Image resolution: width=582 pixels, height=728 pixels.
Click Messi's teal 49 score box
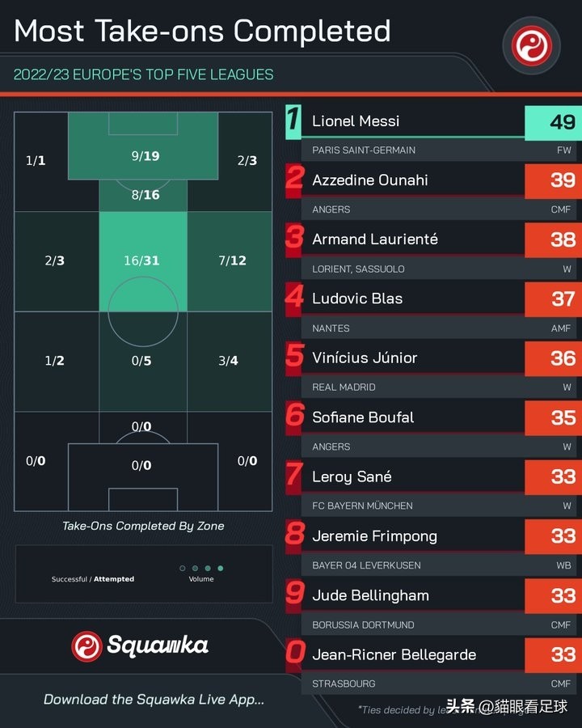551,122
